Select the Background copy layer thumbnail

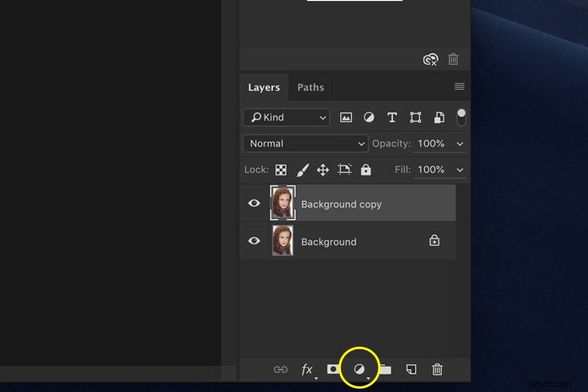(283, 203)
